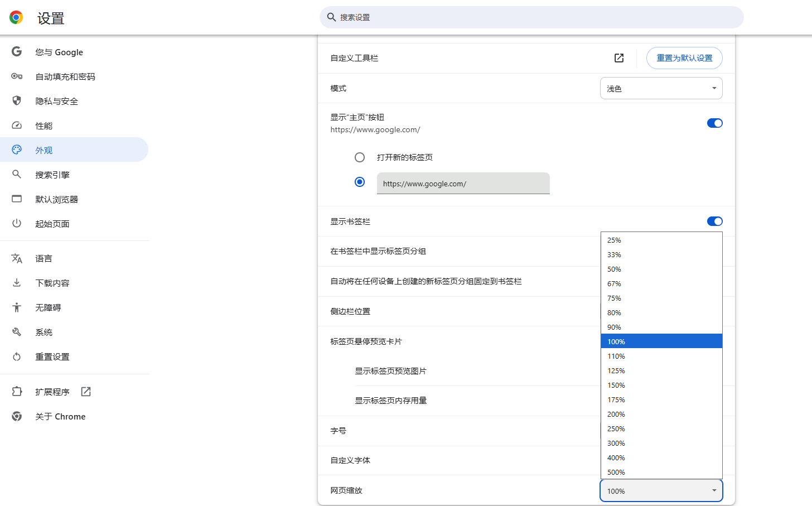The width and height of the screenshot is (812, 506).
Task: Open 自动填充和密码 settings section
Action: coord(74,76)
